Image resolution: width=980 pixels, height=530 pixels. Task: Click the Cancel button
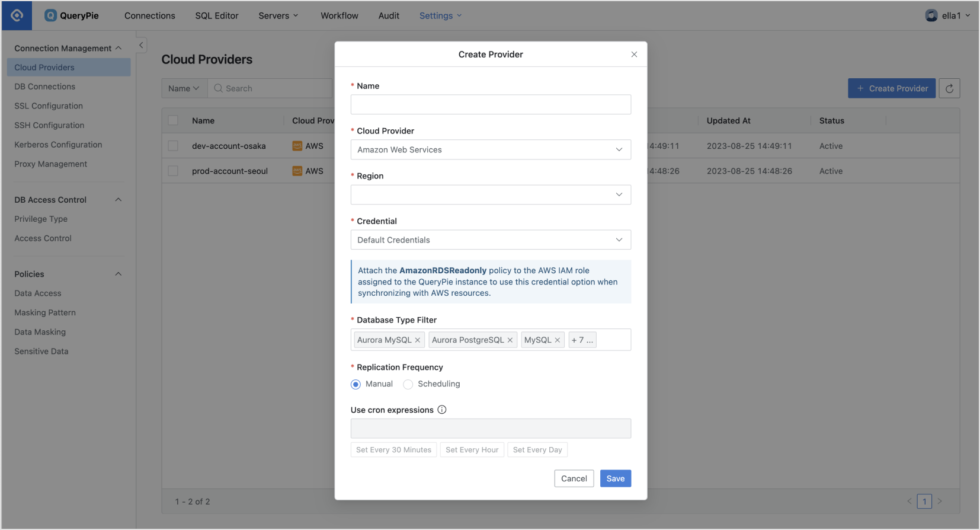click(574, 478)
